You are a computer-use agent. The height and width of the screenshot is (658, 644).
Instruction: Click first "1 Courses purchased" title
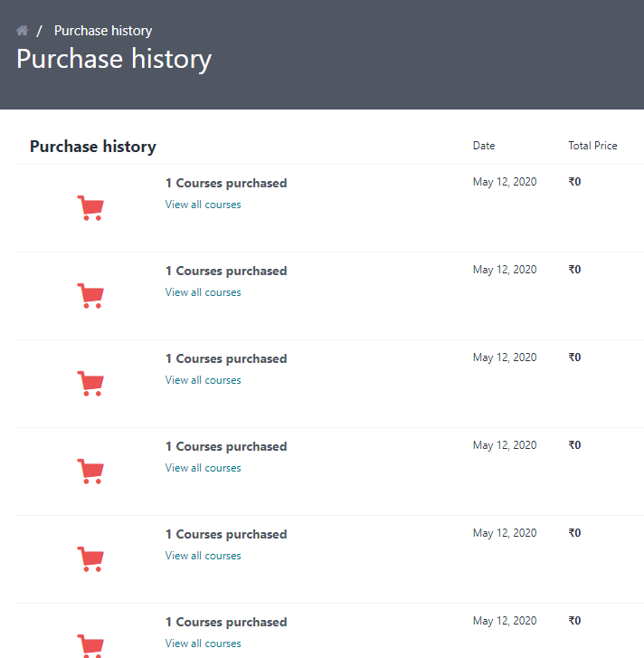tap(226, 183)
